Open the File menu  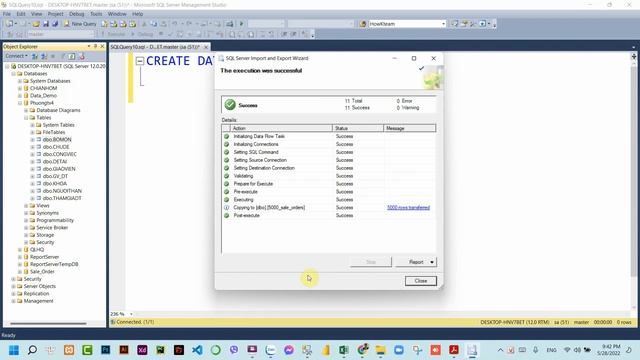point(7,14)
